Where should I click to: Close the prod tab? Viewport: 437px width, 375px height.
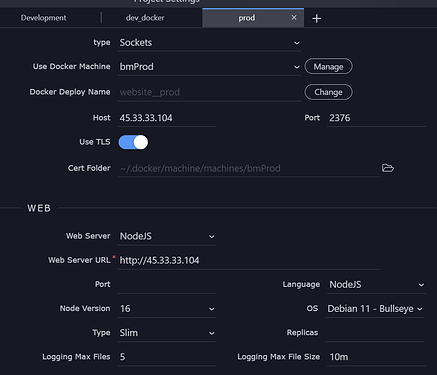[294, 18]
